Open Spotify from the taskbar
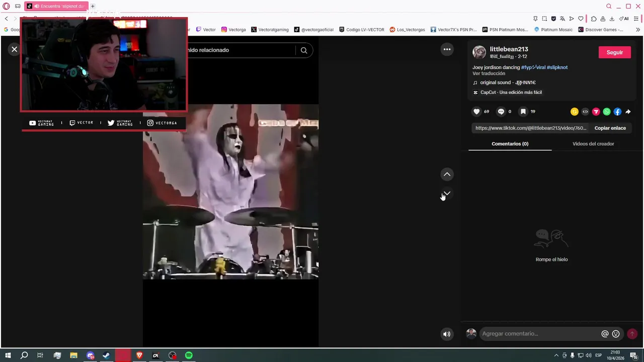 point(189,355)
